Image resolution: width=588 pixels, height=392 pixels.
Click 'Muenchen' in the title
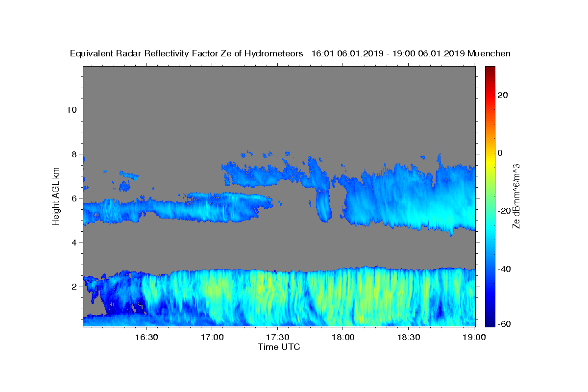(x=489, y=54)
